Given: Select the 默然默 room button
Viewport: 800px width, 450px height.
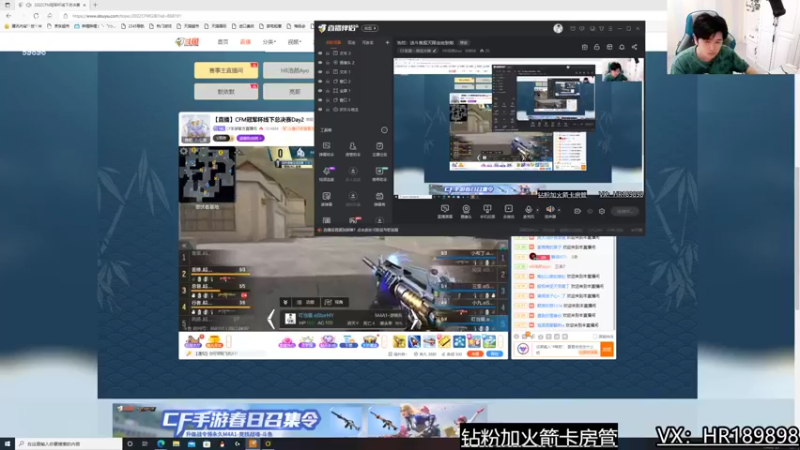Looking at the screenshot, I should (x=226, y=91).
